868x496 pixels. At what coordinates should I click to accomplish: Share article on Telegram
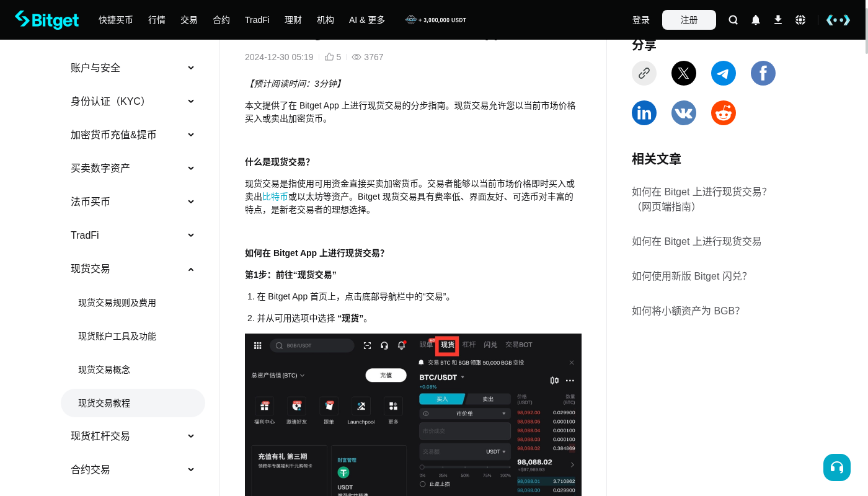click(x=724, y=73)
